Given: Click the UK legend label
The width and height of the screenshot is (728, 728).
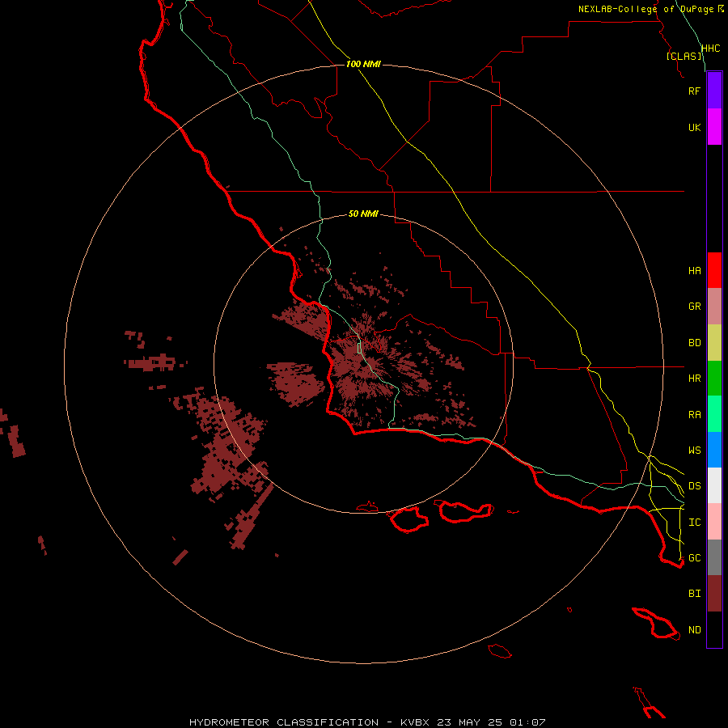Looking at the screenshot, I should click(694, 127).
